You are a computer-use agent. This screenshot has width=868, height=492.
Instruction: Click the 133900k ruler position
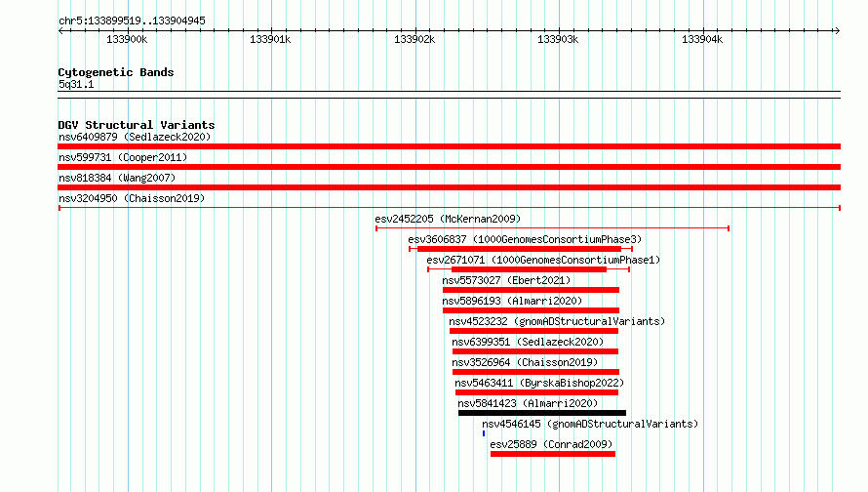coord(127,39)
